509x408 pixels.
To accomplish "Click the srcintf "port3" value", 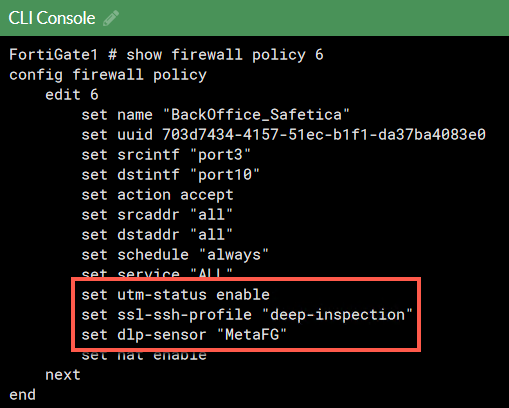I will click(220, 155).
